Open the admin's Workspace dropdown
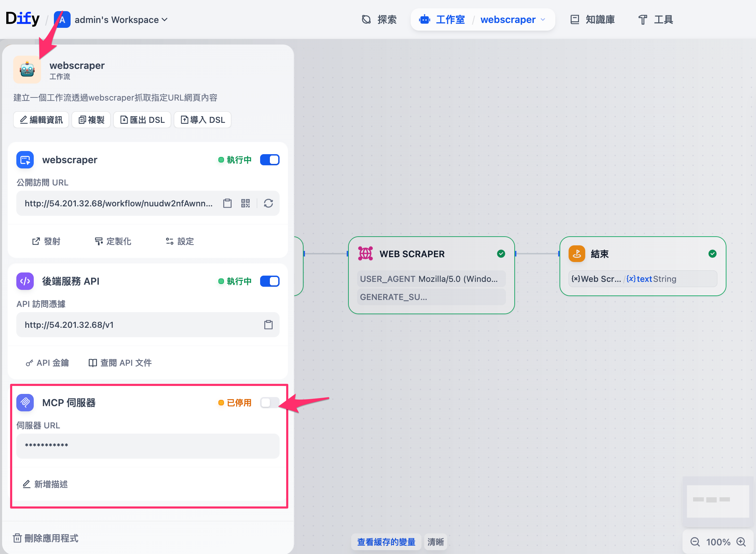 pos(121,20)
